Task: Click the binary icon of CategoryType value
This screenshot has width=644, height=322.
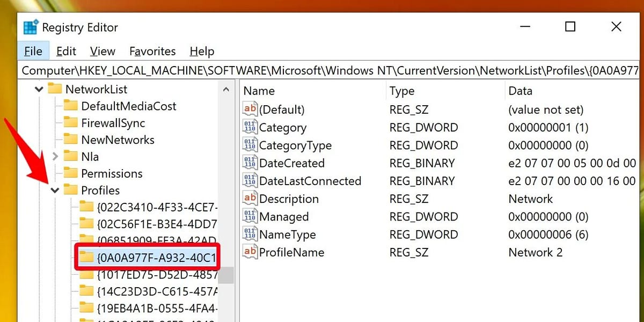Action: [x=250, y=145]
